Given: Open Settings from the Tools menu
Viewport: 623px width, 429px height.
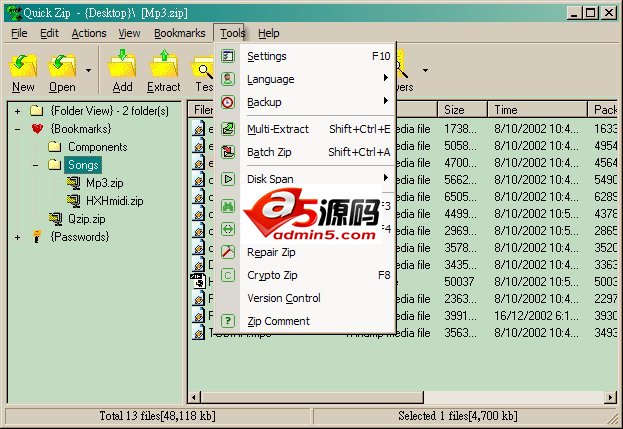Looking at the screenshot, I should 317,56.
